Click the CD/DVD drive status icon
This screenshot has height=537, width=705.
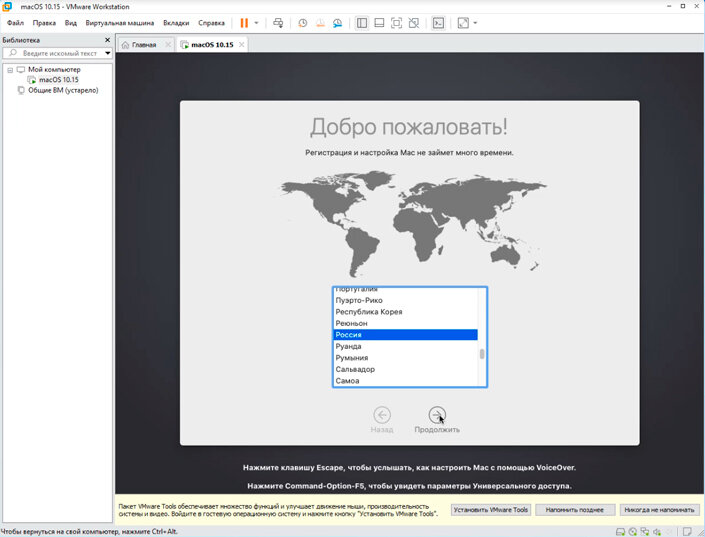click(x=633, y=532)
